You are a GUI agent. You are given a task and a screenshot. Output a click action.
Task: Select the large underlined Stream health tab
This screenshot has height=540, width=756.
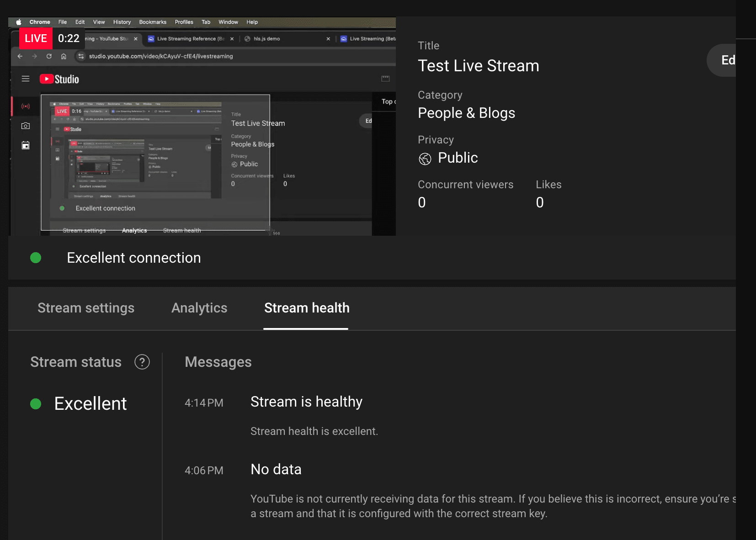click(307, 308)
